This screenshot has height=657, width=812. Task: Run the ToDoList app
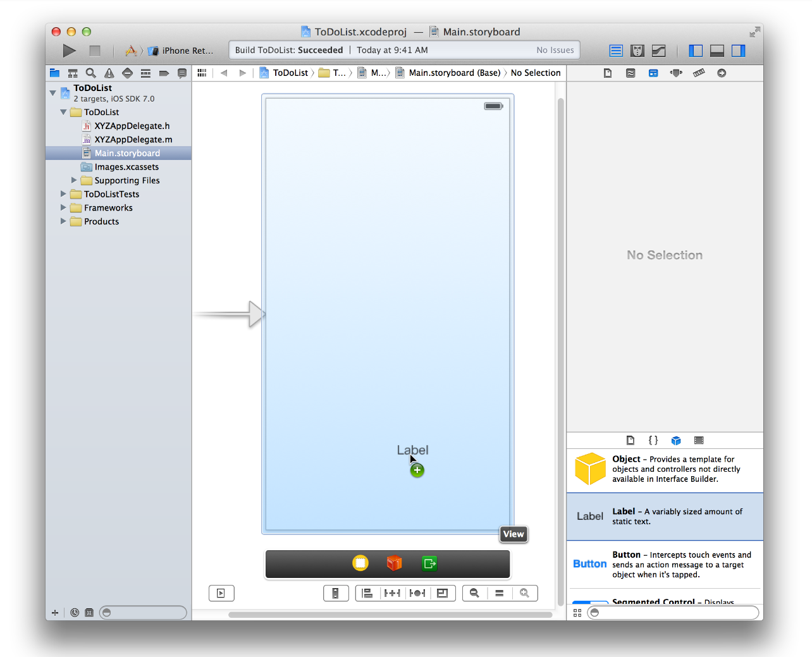click(70, 51)
